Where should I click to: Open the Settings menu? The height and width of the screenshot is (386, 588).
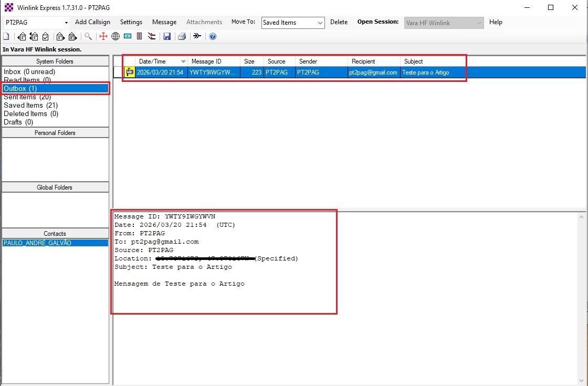point(131,22)
